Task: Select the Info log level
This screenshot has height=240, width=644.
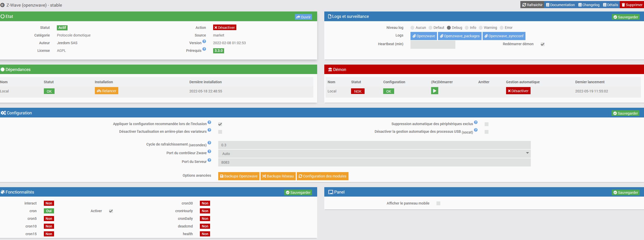Action: pyautogui.click(x=467, y=28)
